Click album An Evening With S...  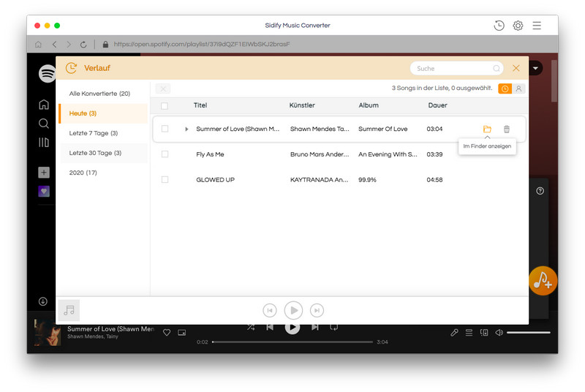pos(388,154)
